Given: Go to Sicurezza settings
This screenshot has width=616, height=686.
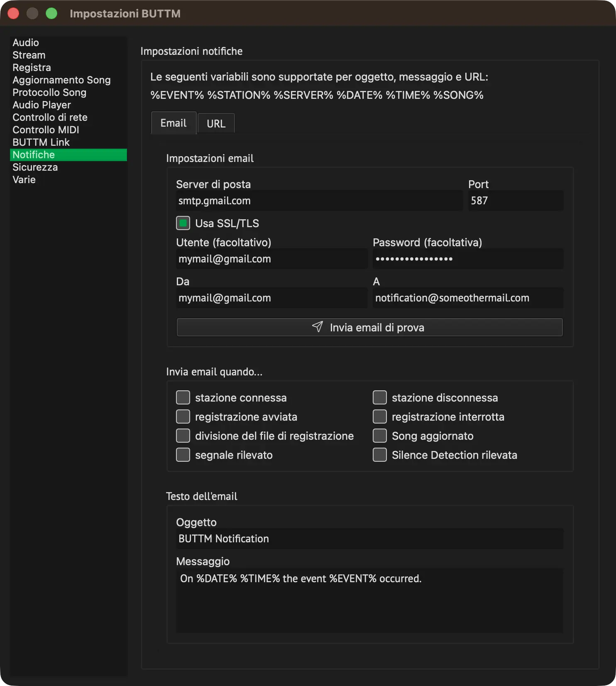Looking at the screenshot, I should [x=68, y=167].
